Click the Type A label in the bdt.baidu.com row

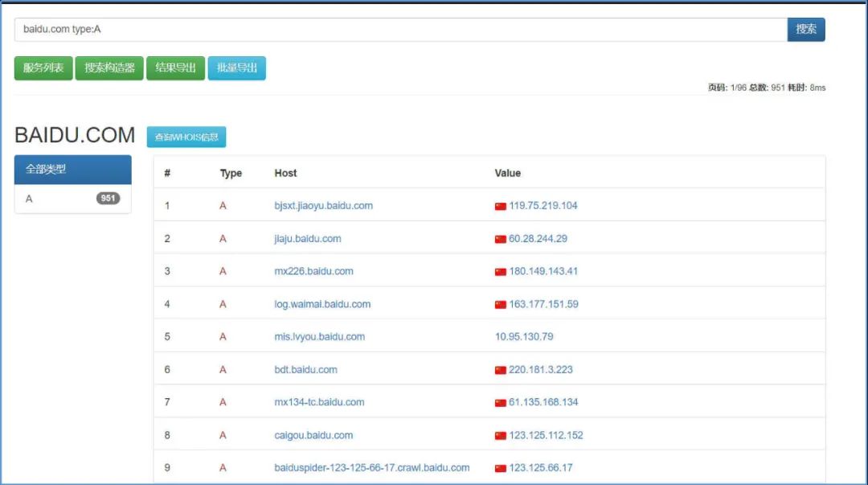pos(223,370)
